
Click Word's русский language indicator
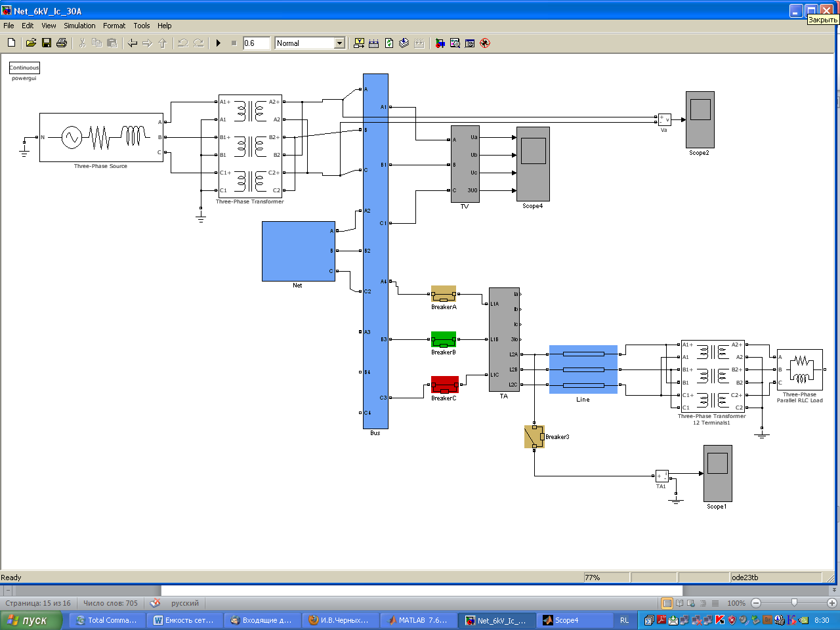[x=185, y=603]
